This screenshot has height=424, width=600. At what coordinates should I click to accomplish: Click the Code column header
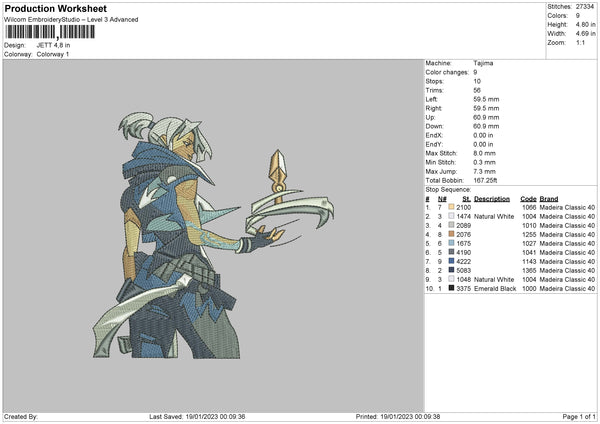coord(528,199)
